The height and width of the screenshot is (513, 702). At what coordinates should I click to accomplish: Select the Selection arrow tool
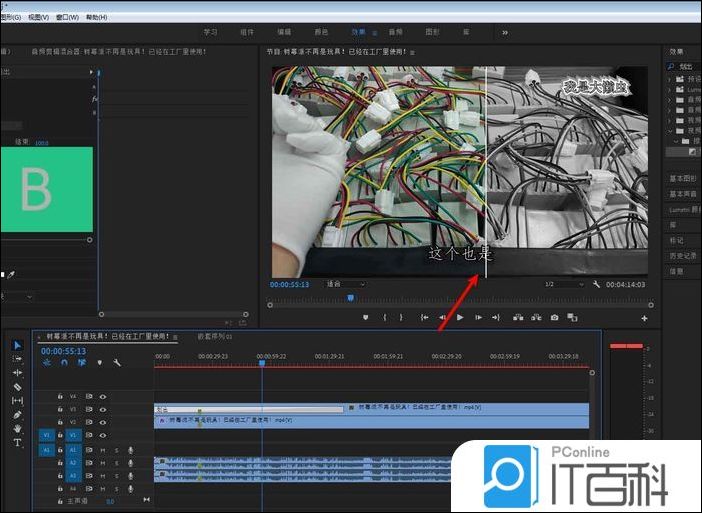coord(17,345)
